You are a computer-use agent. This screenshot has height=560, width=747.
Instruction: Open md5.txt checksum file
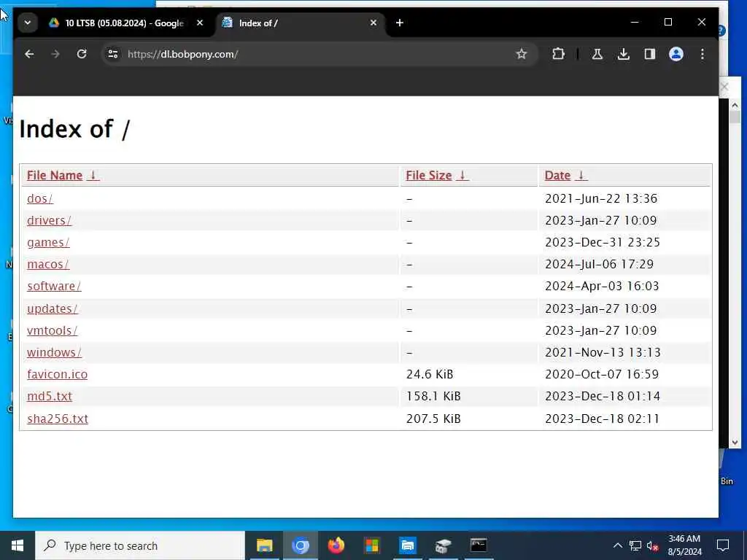(50, 396)
